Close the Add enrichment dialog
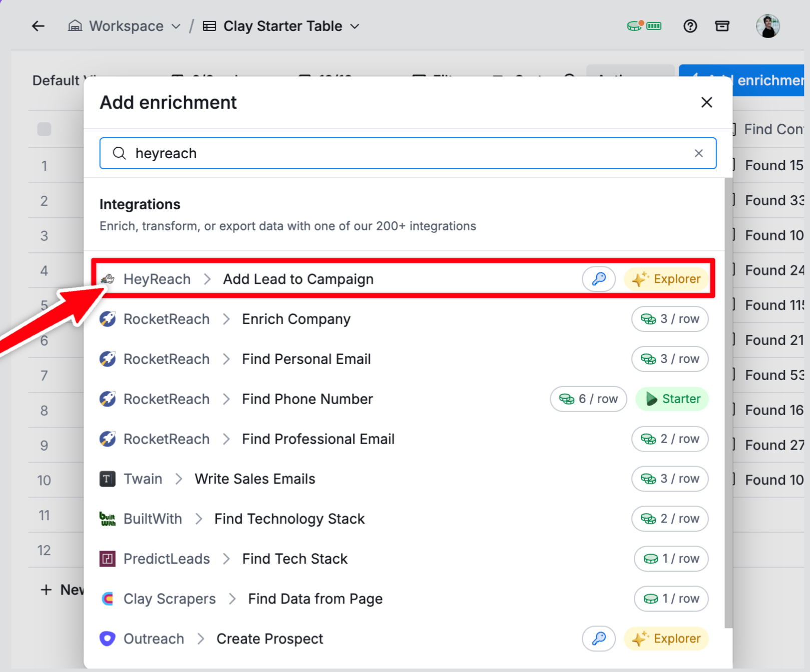Viewport: 810px width, 672px height. click(x=706, y=103)
